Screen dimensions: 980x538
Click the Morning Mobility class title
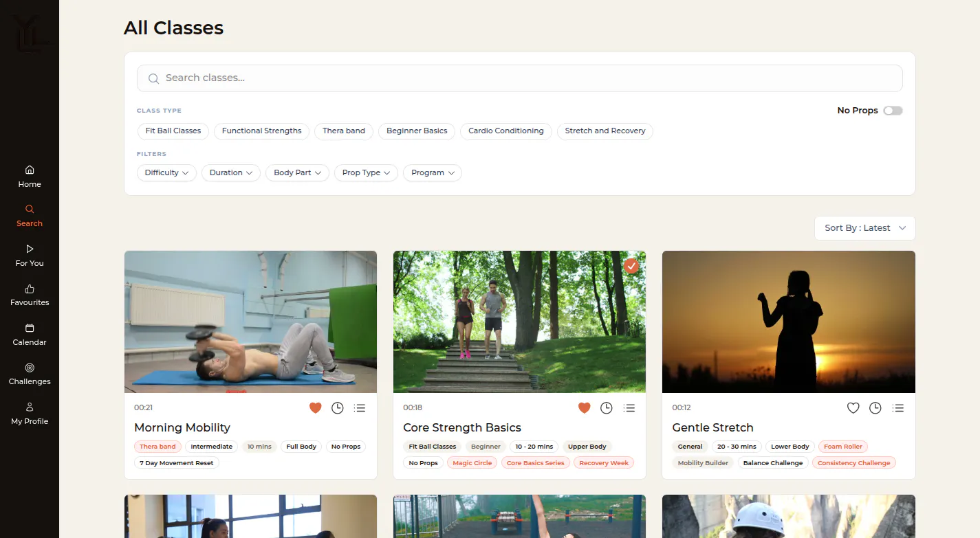[x=182, y=427]
